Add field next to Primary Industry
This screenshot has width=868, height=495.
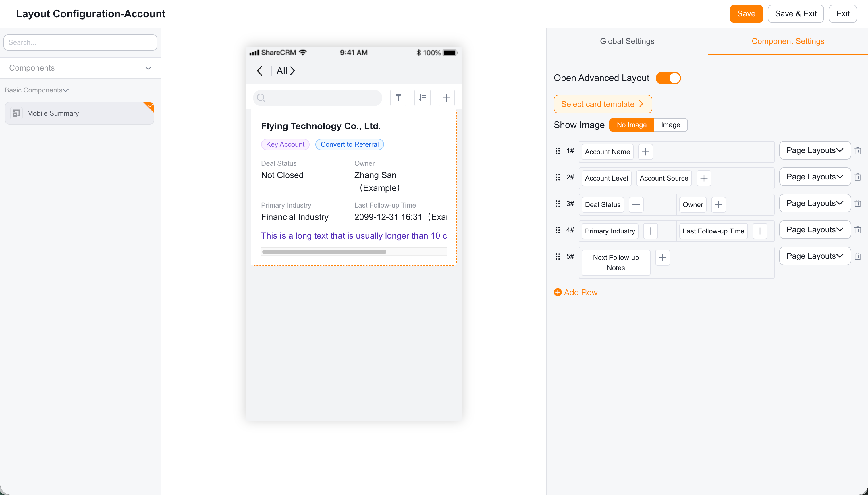(x=650, y=231)
